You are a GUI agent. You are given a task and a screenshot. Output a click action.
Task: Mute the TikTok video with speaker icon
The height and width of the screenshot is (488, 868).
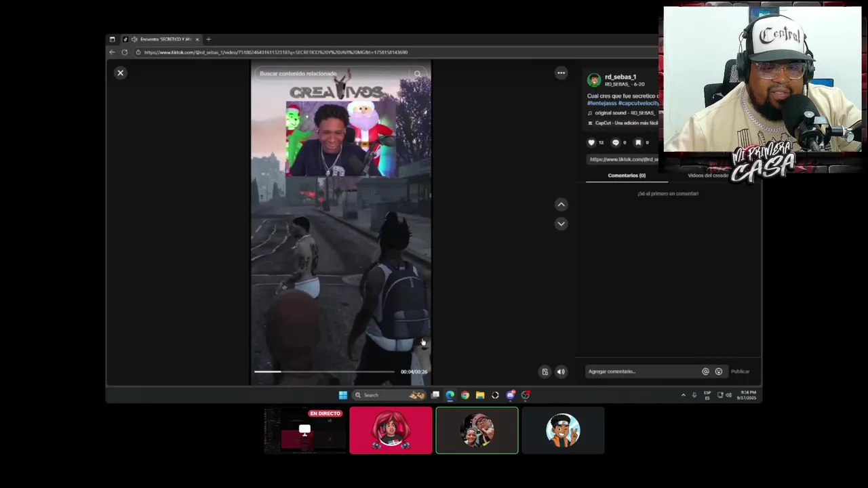point(561,371)
